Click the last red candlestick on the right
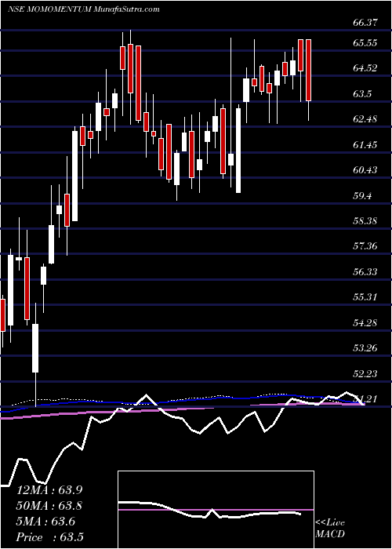Viewport: 392px width, 549px height. tap(309, 71)
